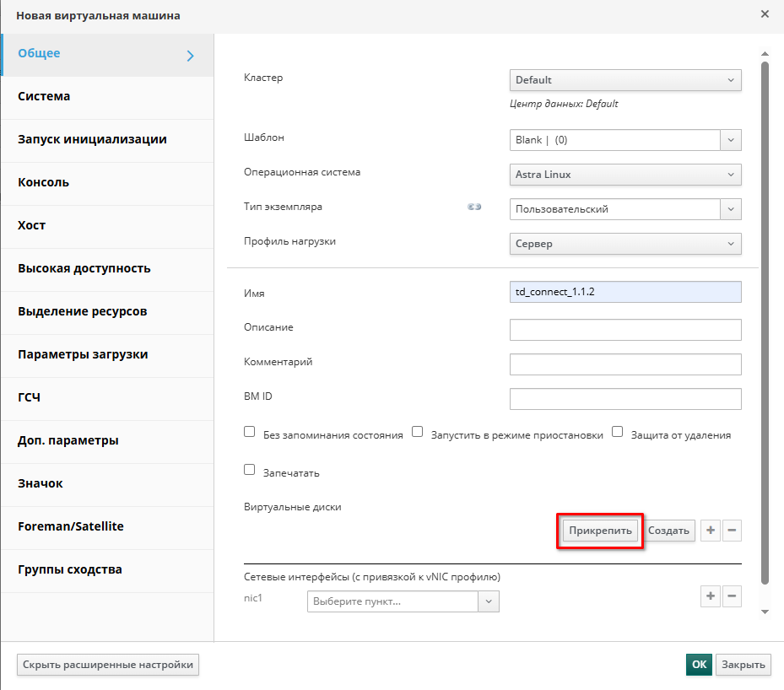Enable Защита от удаления checkbox

(617, 432)
